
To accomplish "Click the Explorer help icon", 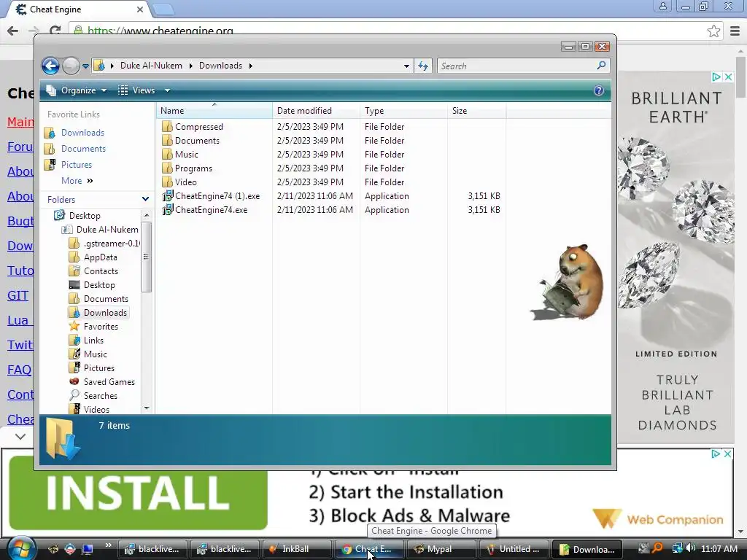I will click(599, 90).
